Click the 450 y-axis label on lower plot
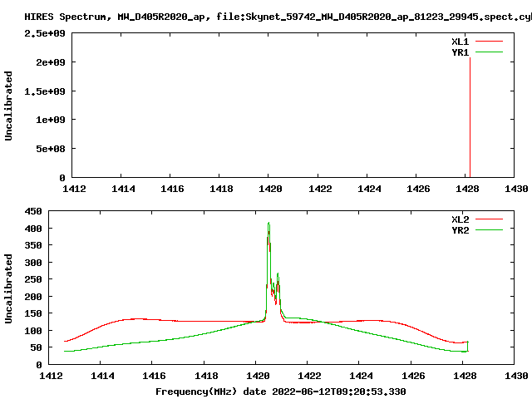532x399 pixels. (33, 211)
